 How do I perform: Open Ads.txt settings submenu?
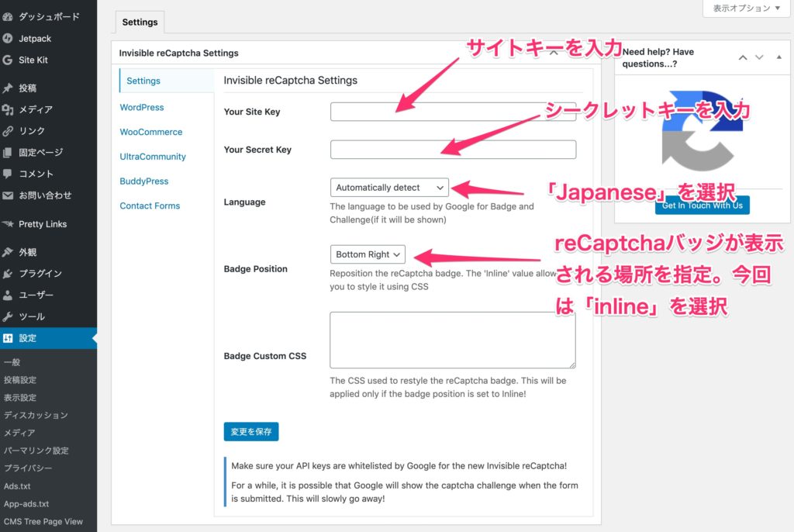[17, 486]
